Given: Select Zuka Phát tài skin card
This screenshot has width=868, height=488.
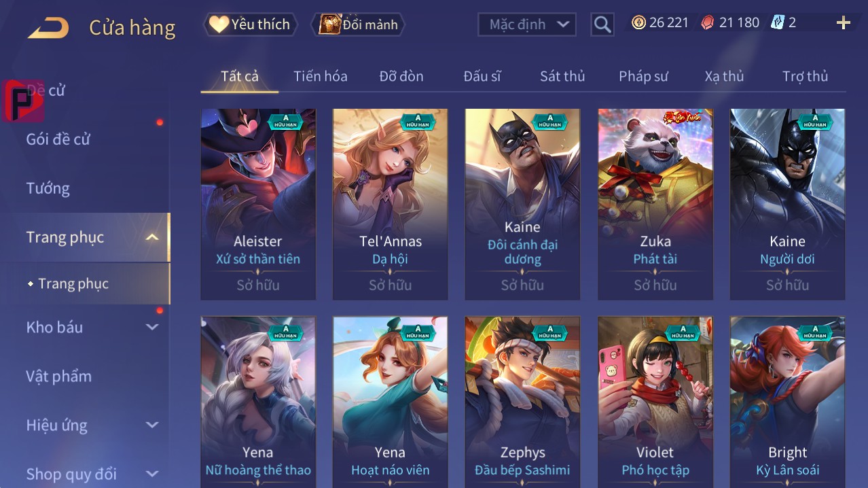Looking at the screenshot, I should [655, 204].
